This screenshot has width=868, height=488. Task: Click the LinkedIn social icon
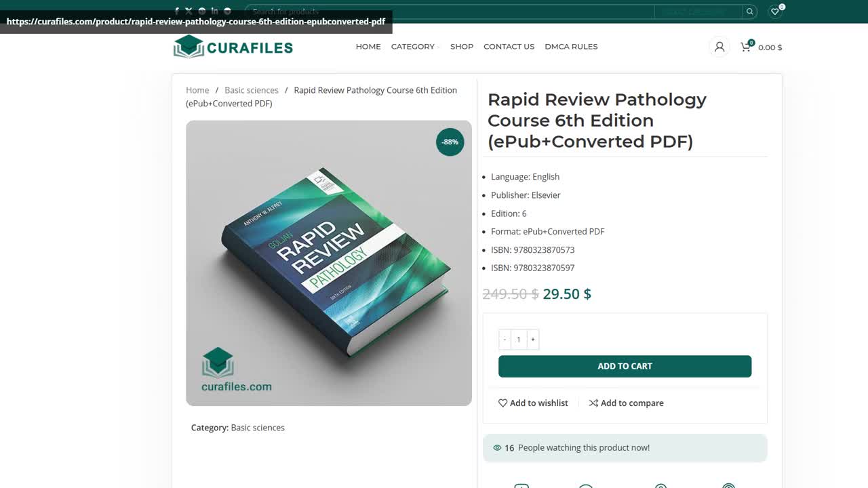coord(214,11)
